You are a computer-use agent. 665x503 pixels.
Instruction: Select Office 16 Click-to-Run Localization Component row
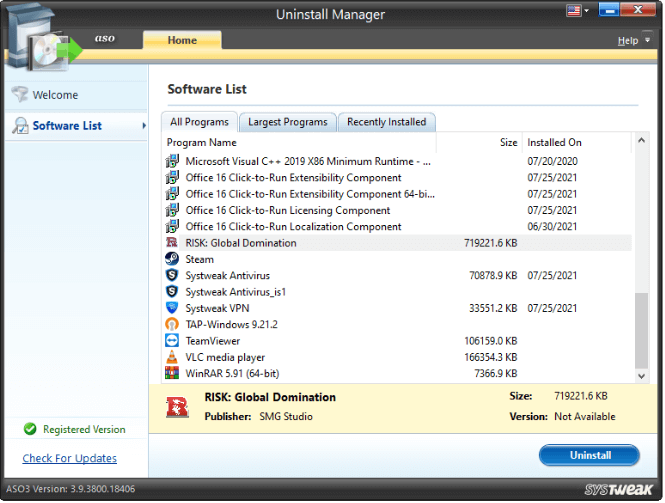[398, 226]
